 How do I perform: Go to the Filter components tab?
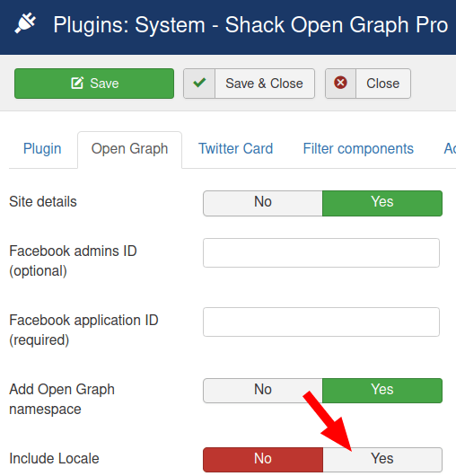point(358,149)
